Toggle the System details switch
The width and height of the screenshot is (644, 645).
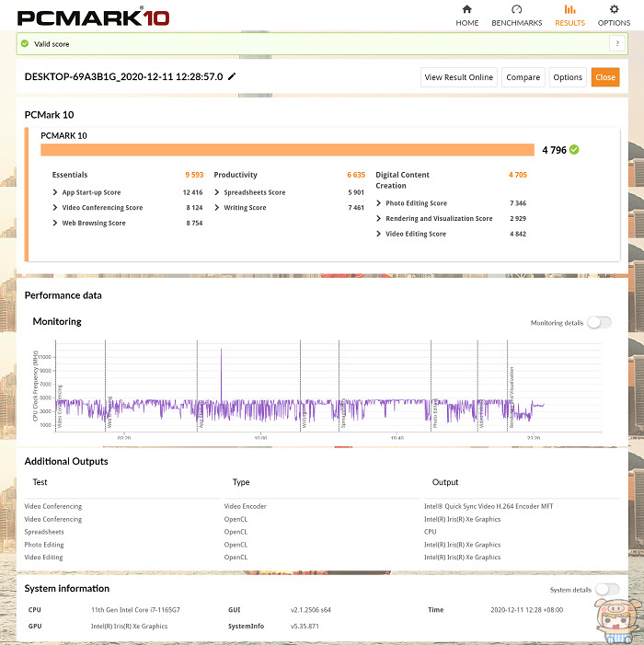click(607, 589)
